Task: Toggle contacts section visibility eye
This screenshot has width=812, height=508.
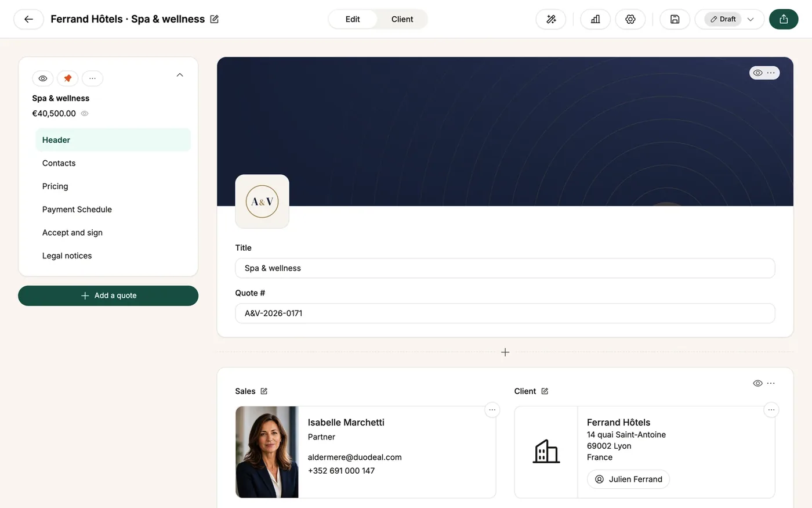Action: (x=757, y=383)
